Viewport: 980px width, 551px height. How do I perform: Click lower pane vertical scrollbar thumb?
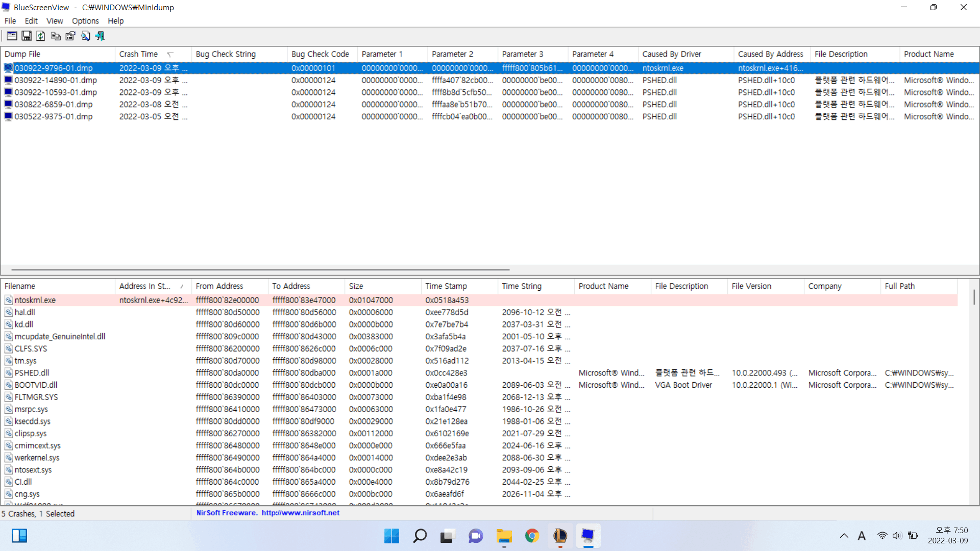[974, 297]
